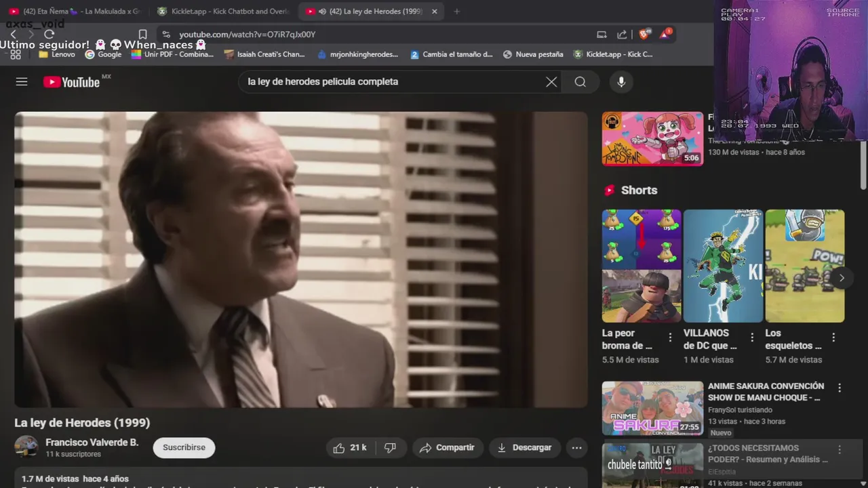Open the Living Tombstone video thumbnail

pos(652,138)
